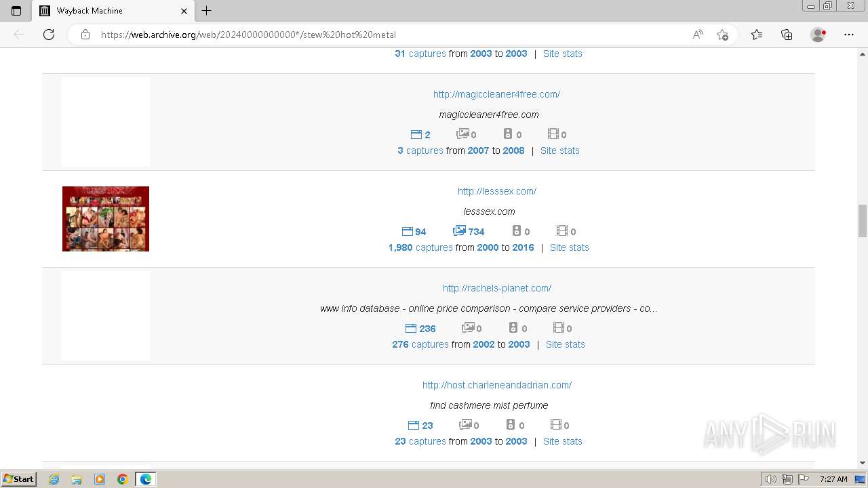This screenshot has width=868, height=488.
Task: Open Collections in the Edge toolbar
Action: (787, 35)
